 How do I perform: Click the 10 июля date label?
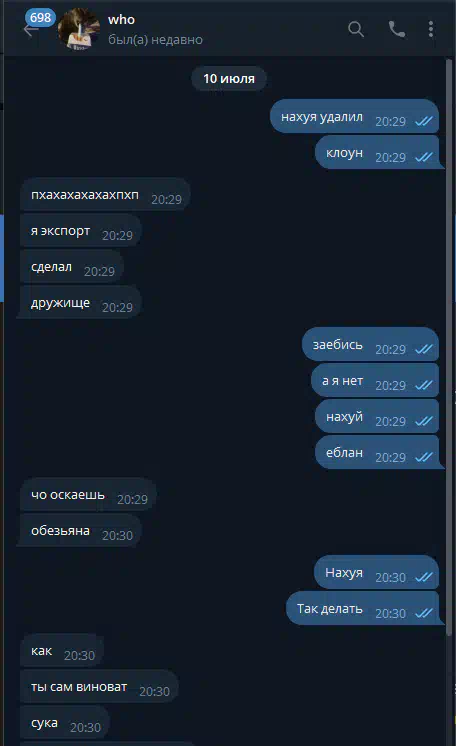[x=229, y=79]
